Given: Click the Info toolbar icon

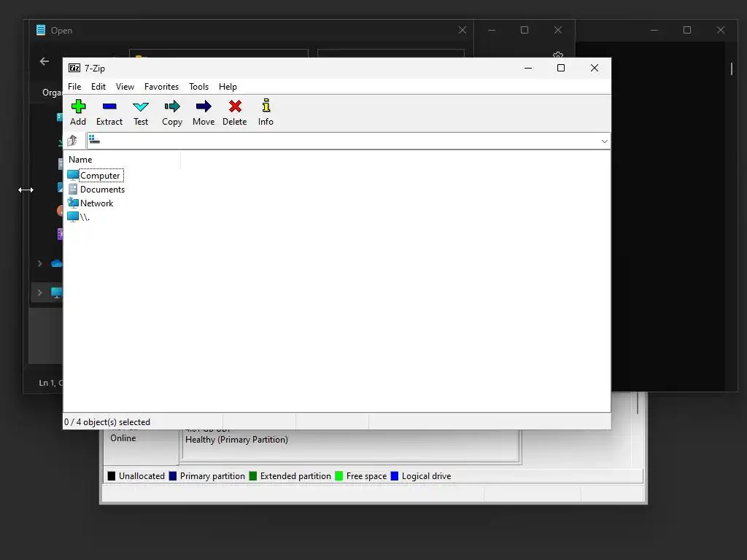Looking at the screenshot, I should coord(266,106).
